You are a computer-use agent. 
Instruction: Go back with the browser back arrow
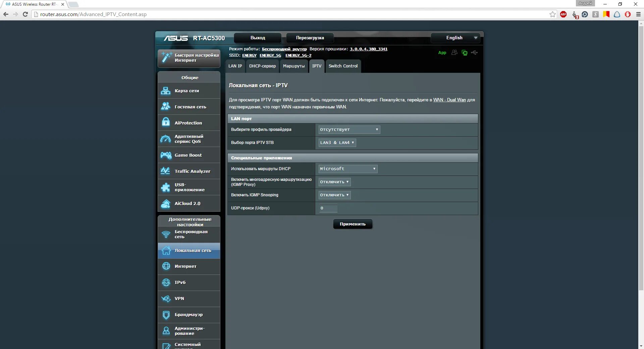tap(6, 14)
